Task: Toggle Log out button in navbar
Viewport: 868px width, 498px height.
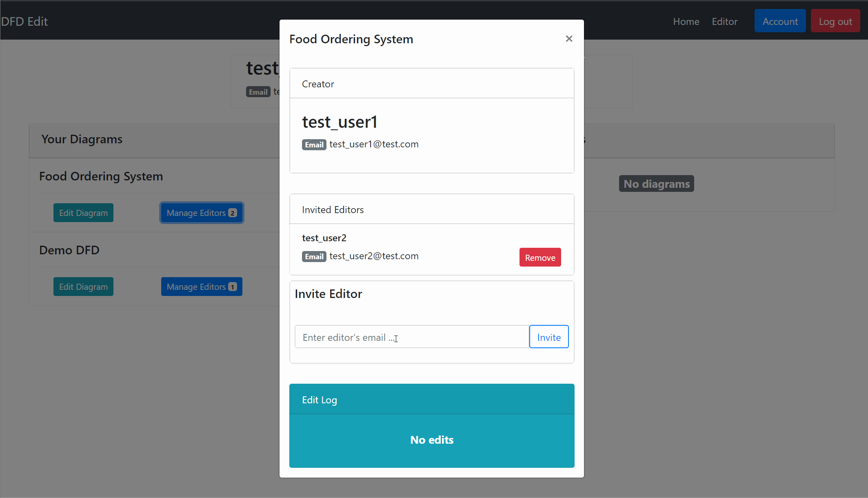Action: coord(835,21)
